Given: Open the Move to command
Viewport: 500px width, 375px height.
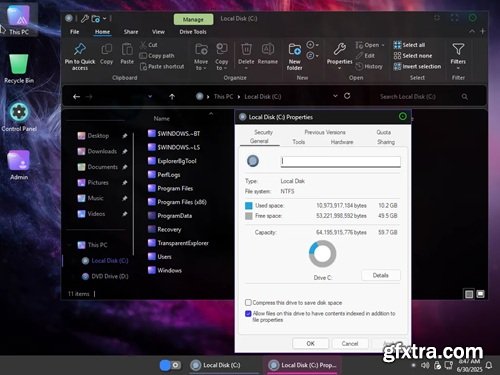Looking at the screenshot, I should pos(201,56).
